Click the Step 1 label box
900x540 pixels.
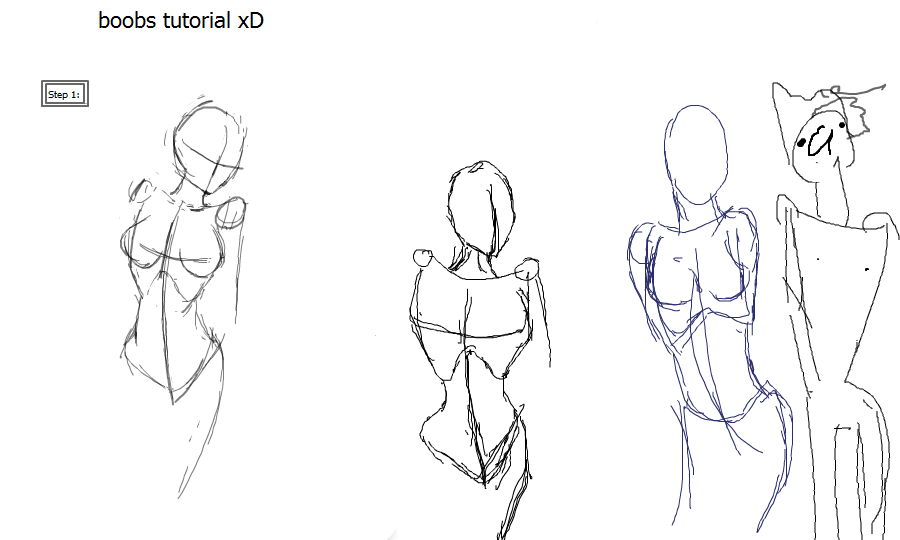(64, 94)
